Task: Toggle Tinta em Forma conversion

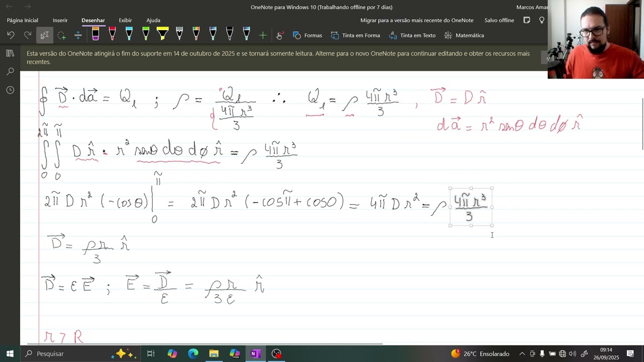Action: [355, 35]
